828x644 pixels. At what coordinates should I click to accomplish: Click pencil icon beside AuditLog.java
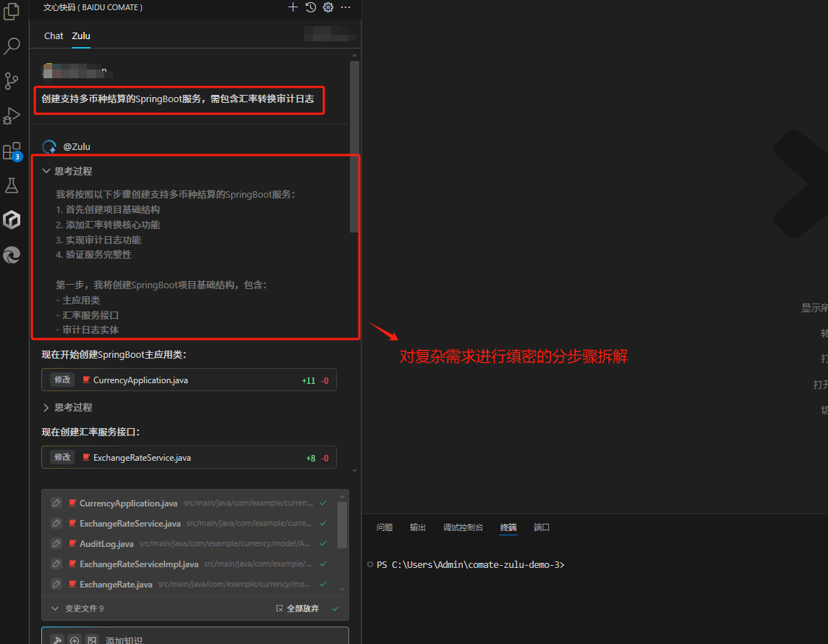click(56, 543)
